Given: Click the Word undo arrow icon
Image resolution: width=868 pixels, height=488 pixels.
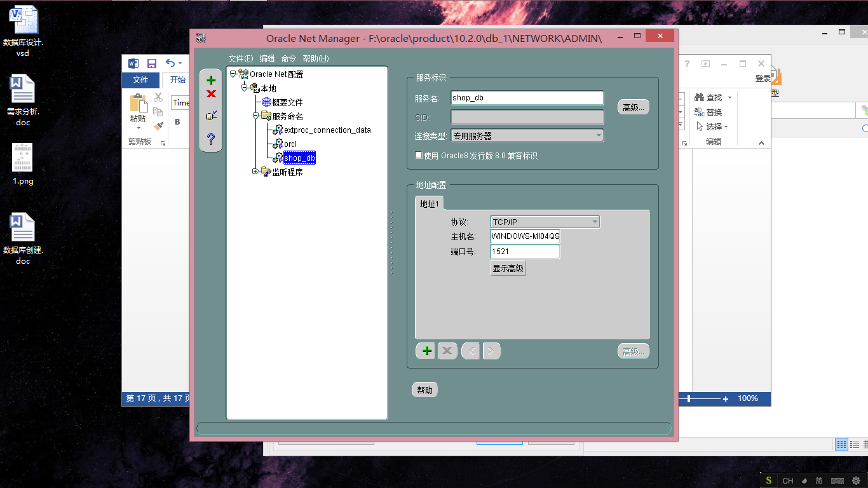Looking at the screenshot, I should click(170, 63).
